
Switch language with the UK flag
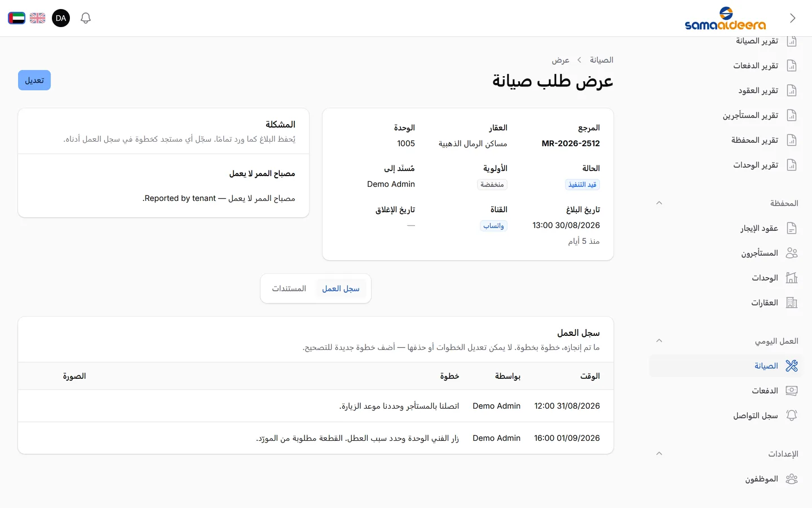(38, 18)
